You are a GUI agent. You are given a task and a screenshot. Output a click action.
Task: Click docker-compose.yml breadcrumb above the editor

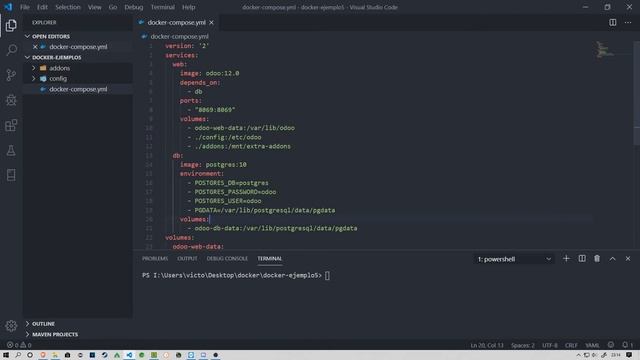coord(179,36)
